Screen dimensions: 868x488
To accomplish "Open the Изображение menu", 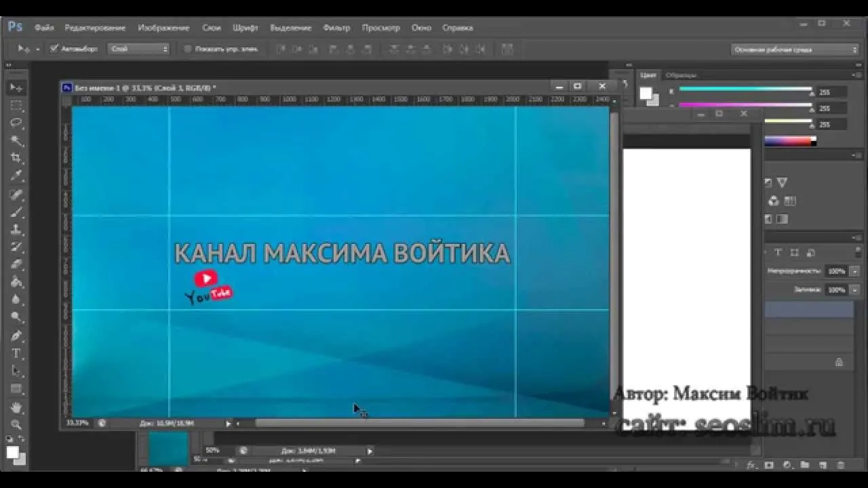I will [x=163, y=28].
